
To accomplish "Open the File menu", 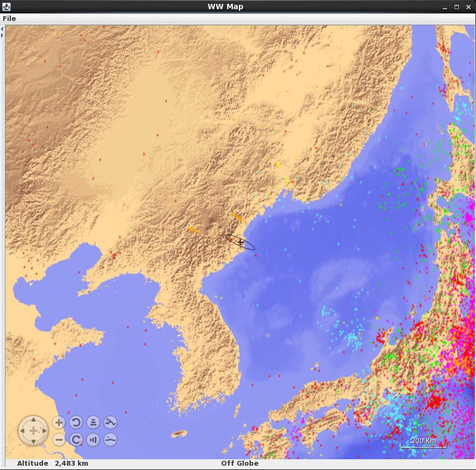I will click(x=9, y=18).
